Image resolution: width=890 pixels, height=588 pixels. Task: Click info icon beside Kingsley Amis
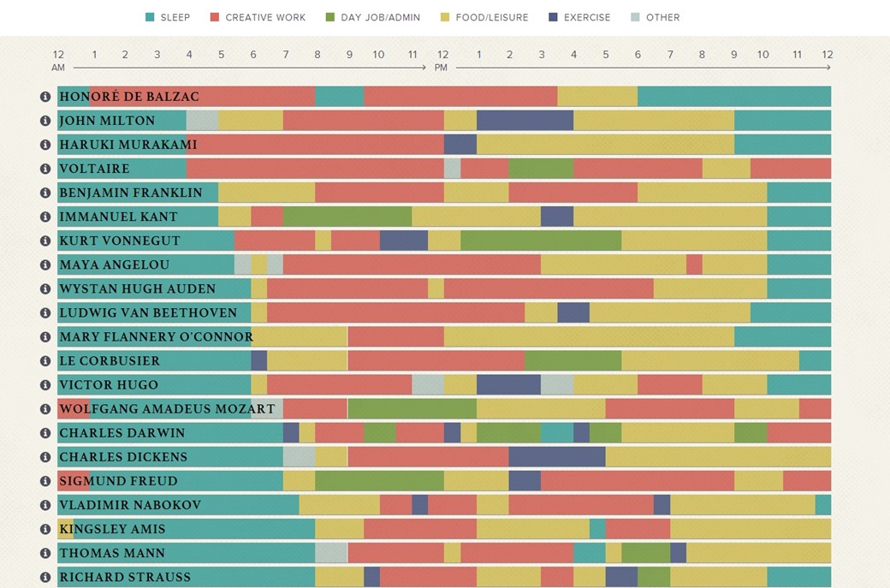pyautogui.click(x=45, y=529)
